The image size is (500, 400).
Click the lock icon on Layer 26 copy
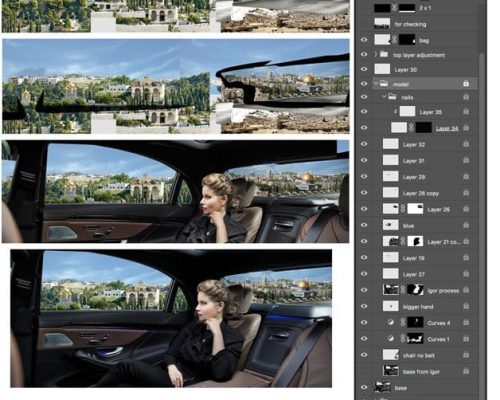tap(466, 193)
